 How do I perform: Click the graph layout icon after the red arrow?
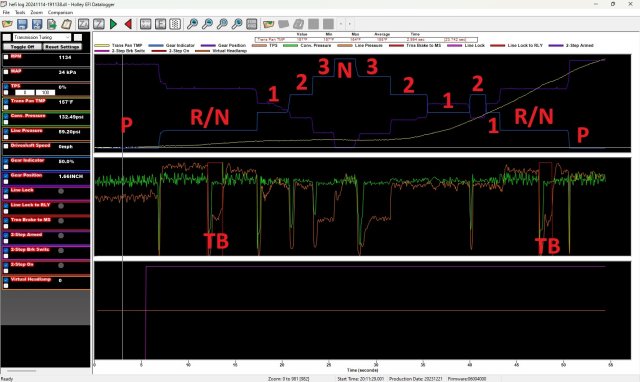(145, 24)
